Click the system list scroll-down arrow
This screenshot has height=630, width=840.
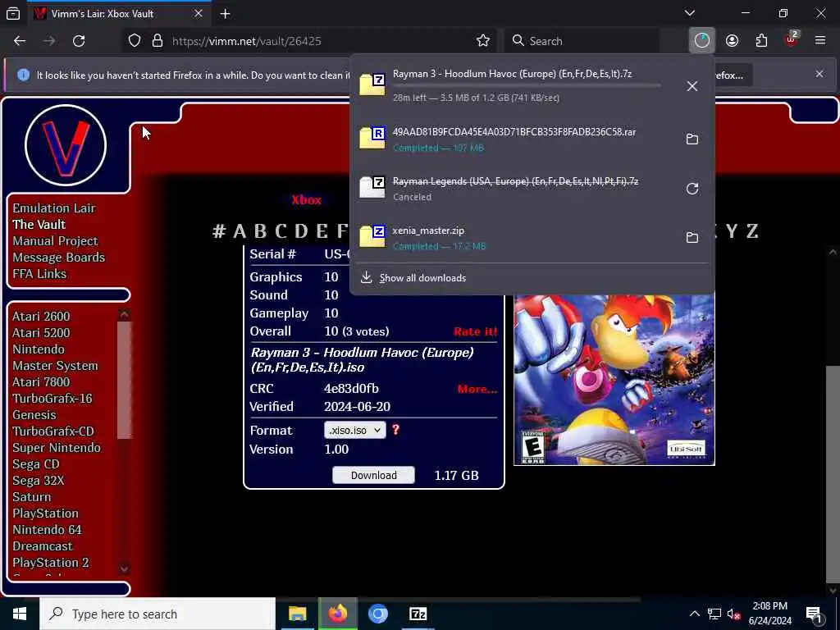pyautogui.click(x=125, y=568)
